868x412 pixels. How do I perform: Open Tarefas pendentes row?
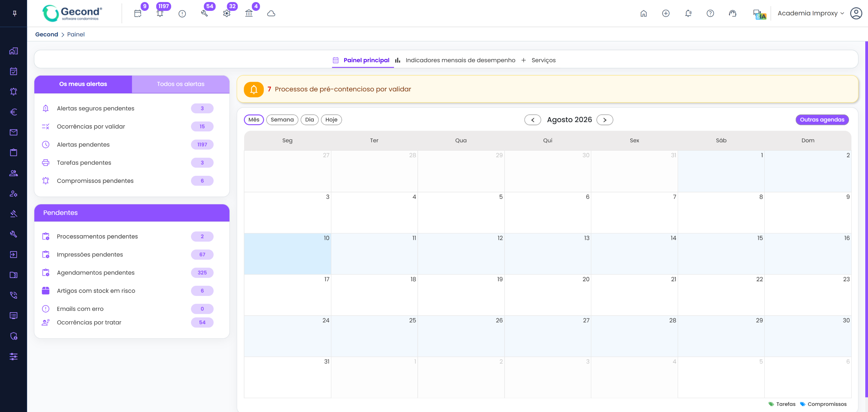coord(128,163)
